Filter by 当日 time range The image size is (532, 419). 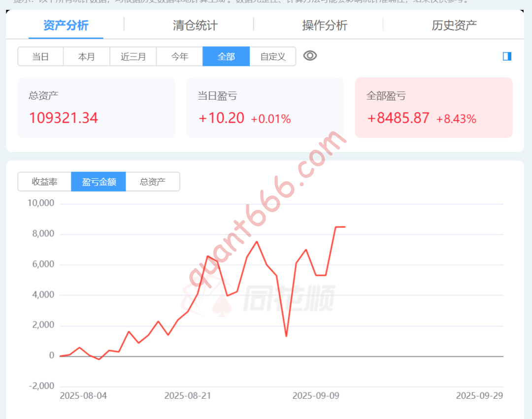pyautogui.click(x=40, y=57)
